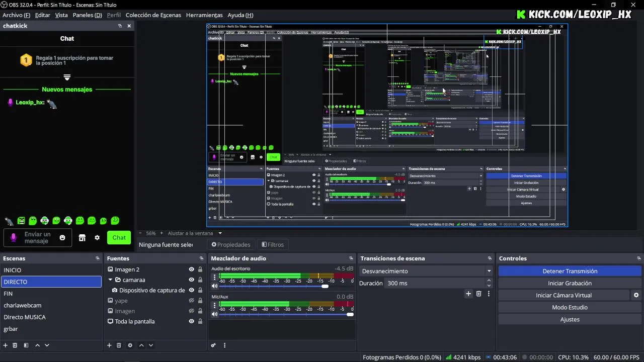The height and width of the screenshot is (362, 644).
Task: Open scene filters icon in Escenas toolbar
Action: pyautogui.click(x=26, y=345)
